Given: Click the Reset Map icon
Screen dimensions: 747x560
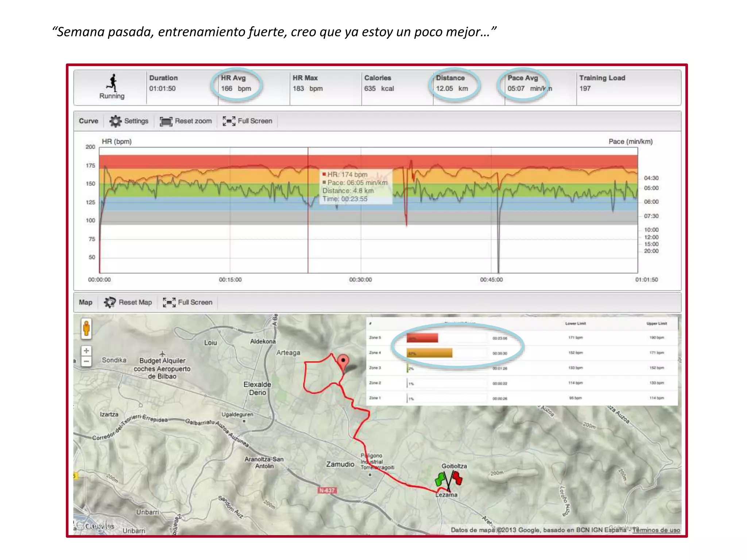Looking at the screenshot, I should click(x=109, y=302).
